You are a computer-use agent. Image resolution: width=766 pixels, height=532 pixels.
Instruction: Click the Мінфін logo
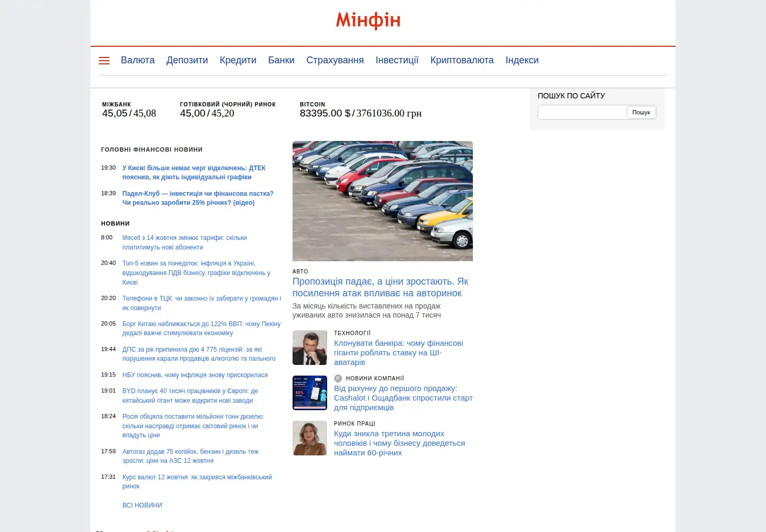(x=368, y=21)
